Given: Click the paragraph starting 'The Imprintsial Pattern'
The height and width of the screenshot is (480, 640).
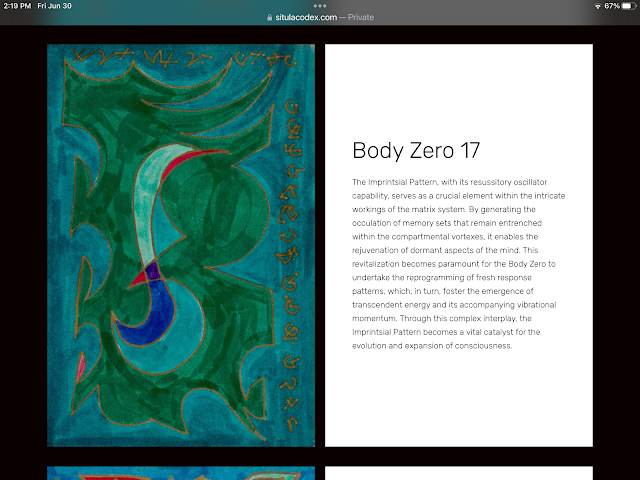Looking at the screenshot, I should (x=458, y=264).
